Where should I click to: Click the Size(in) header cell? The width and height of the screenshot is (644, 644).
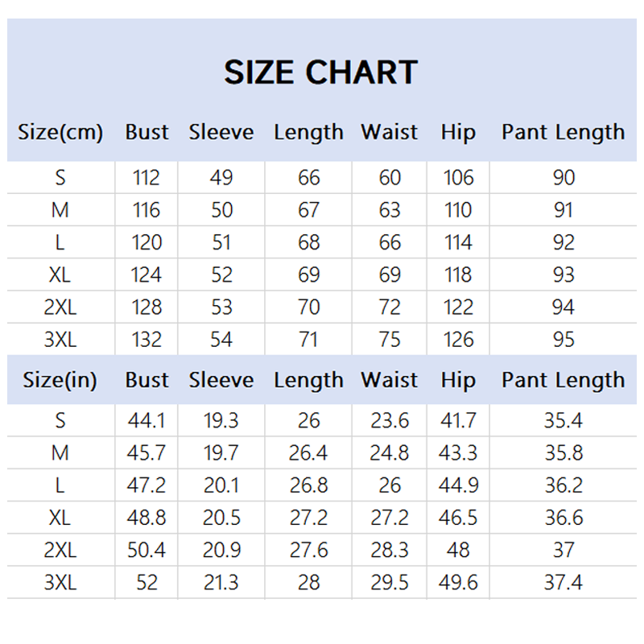(60, 380)
